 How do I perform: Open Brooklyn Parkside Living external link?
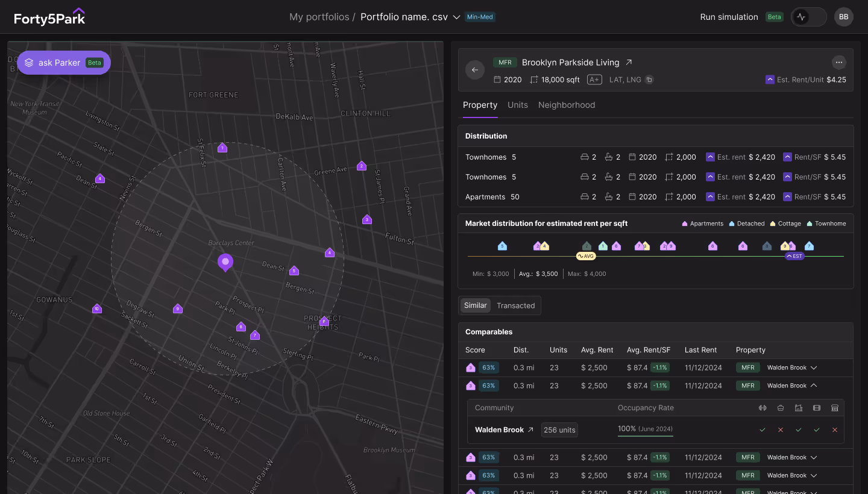628,62
